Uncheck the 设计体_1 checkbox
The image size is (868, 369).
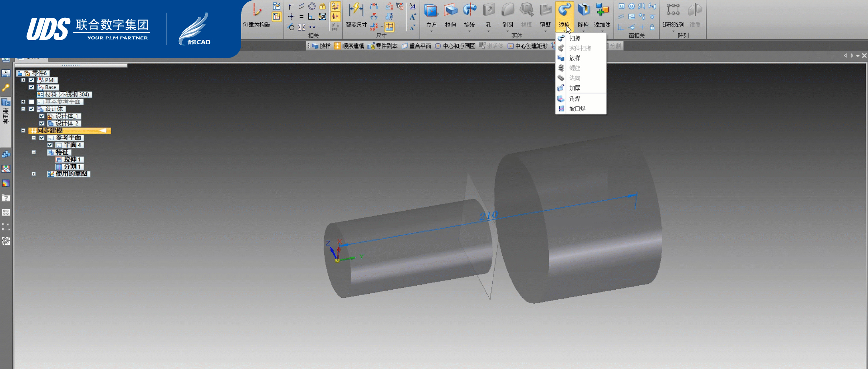[42, 116]
